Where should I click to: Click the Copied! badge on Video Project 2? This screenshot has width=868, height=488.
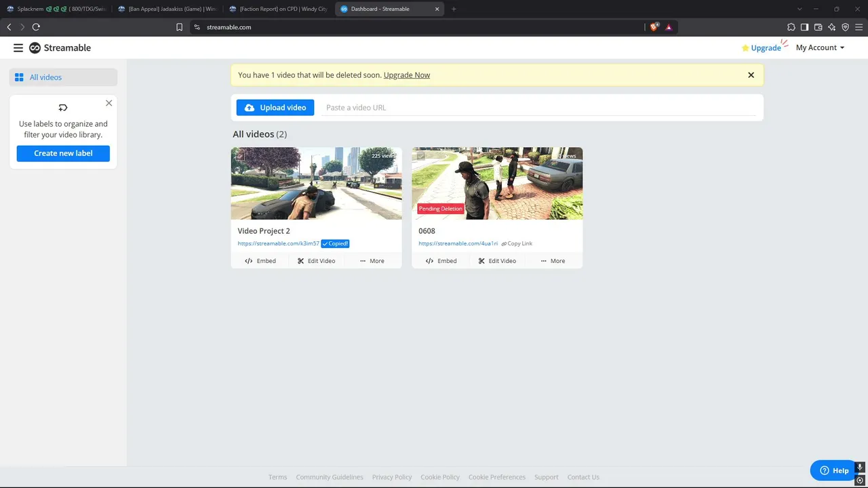coord(335,243)
